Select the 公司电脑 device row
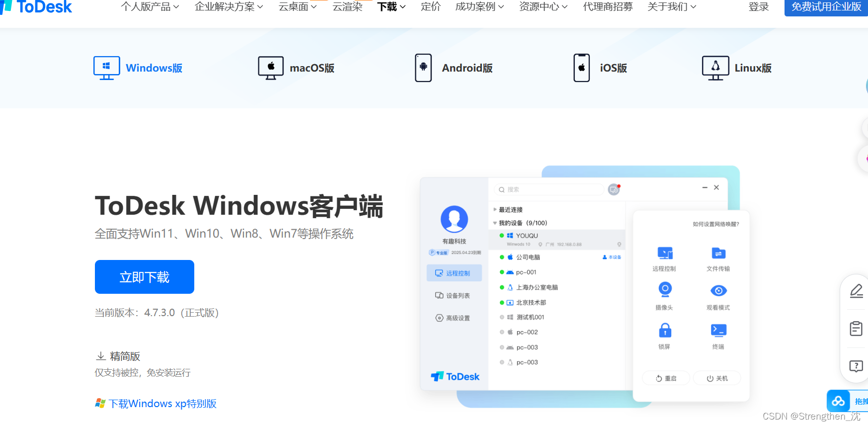Viewport: 868px width, 426px height. (x=557, y=257)
